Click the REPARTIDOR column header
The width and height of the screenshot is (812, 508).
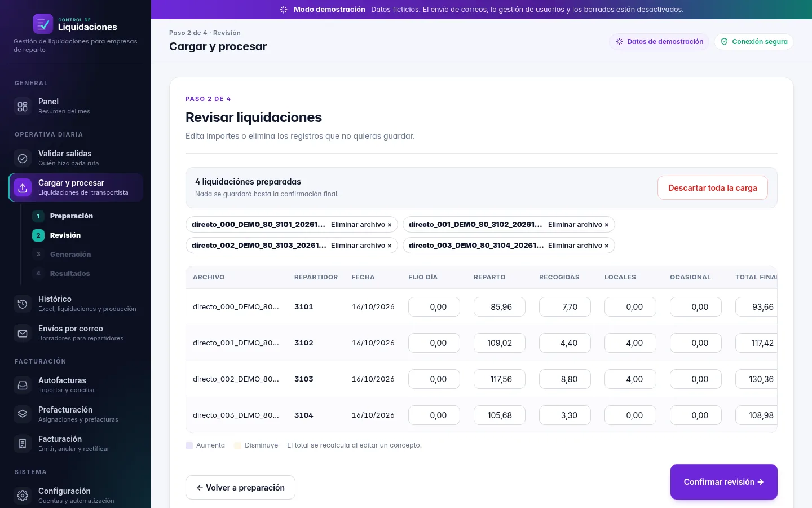click(316, 277)
